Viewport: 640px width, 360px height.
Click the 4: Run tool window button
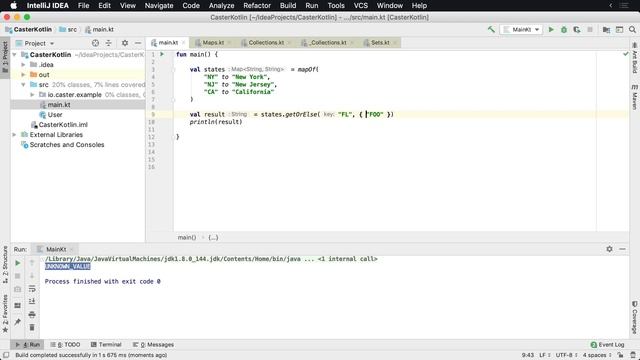pos(27,344)
